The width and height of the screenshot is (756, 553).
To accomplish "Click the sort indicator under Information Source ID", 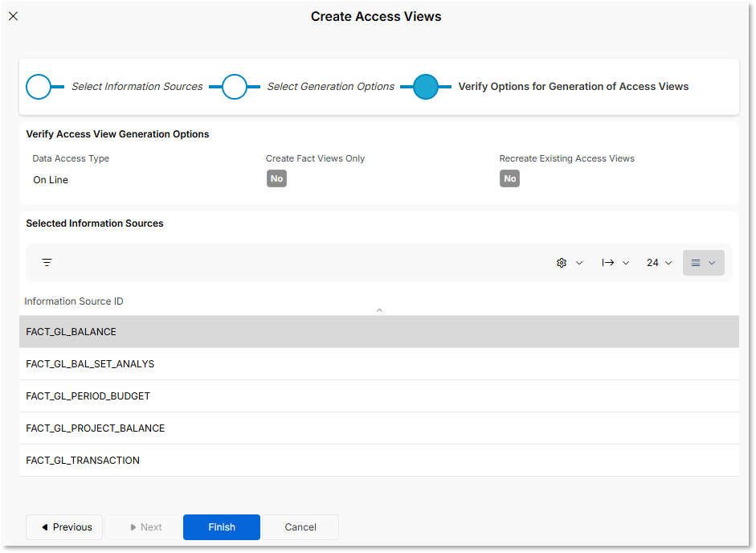I will click(378, 309).
